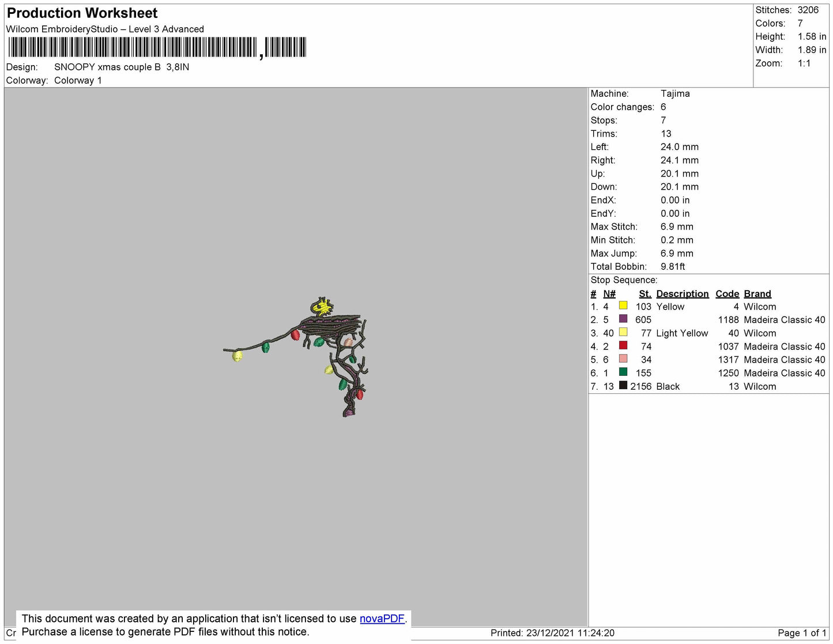Click the Code column header
Image resolution: width=833 pixels, height=644 pixels.
(727, 293)
